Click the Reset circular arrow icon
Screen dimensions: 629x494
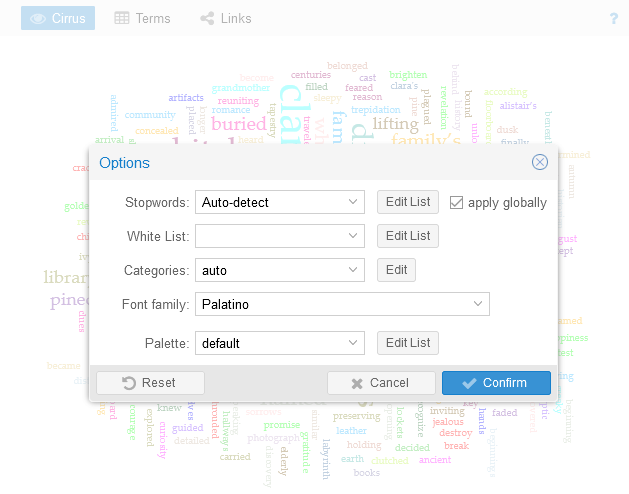(129, 383)
